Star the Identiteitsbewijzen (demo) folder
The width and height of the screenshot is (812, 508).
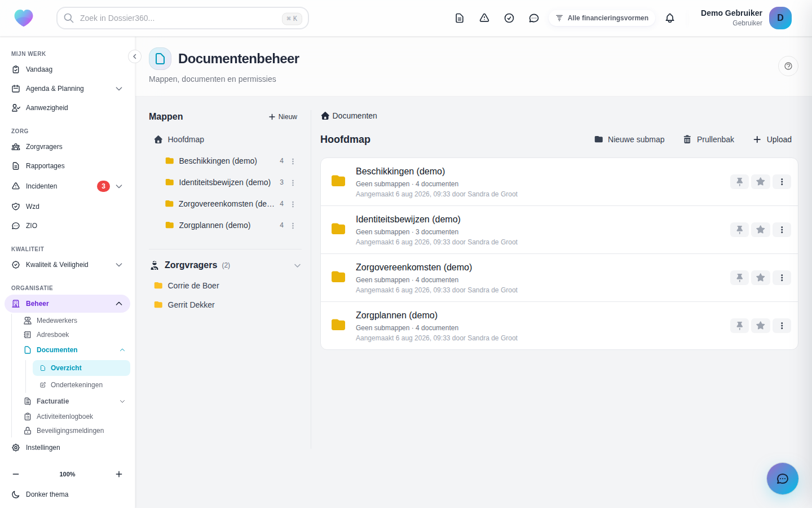point(761,230)
